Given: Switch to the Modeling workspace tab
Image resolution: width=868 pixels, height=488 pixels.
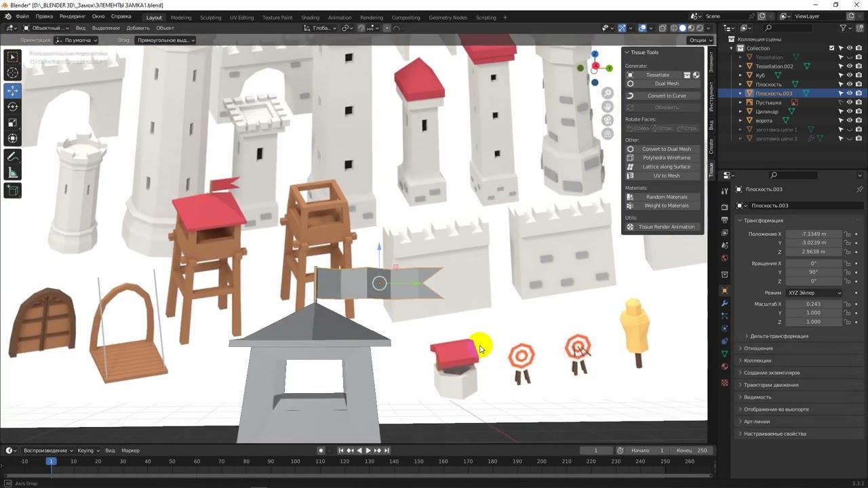Looking at the screenshot, I should (x=181, y=17).
